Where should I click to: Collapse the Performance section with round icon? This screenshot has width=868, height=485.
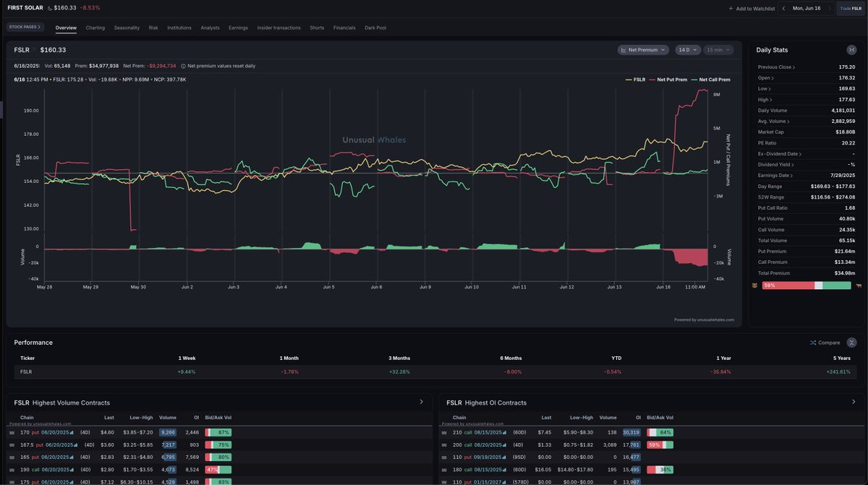851,342
